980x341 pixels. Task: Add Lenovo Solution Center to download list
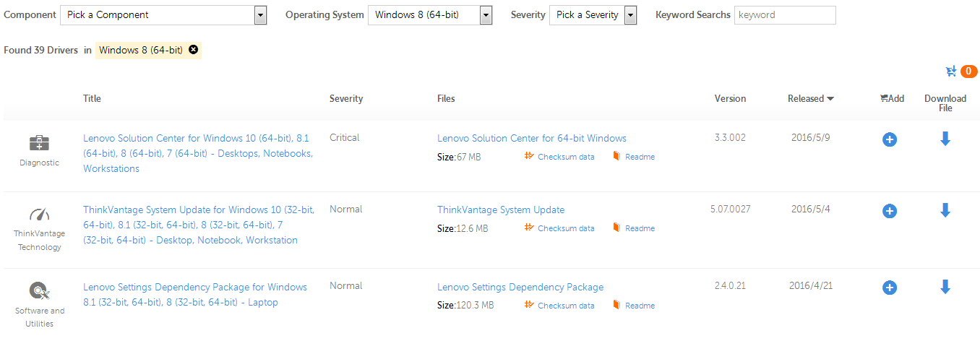[890, 139]
